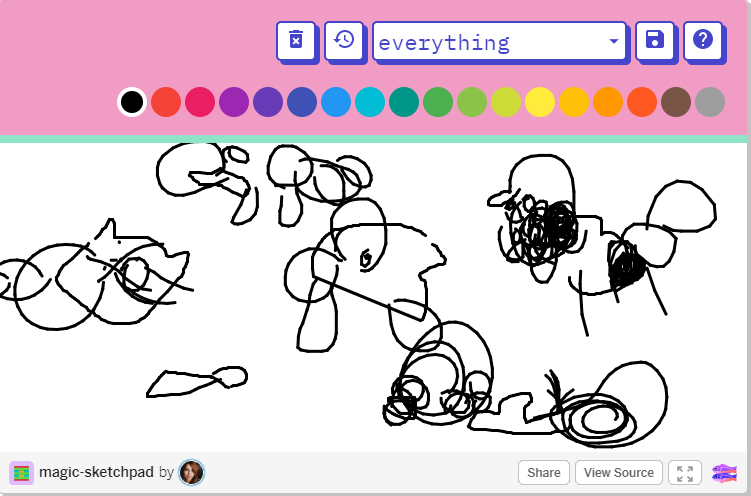Open the 'everything' model dropdown
Image resolution: width=751 pixels, height=496 pixels.
pyautogui.click(x=498, y=42)
